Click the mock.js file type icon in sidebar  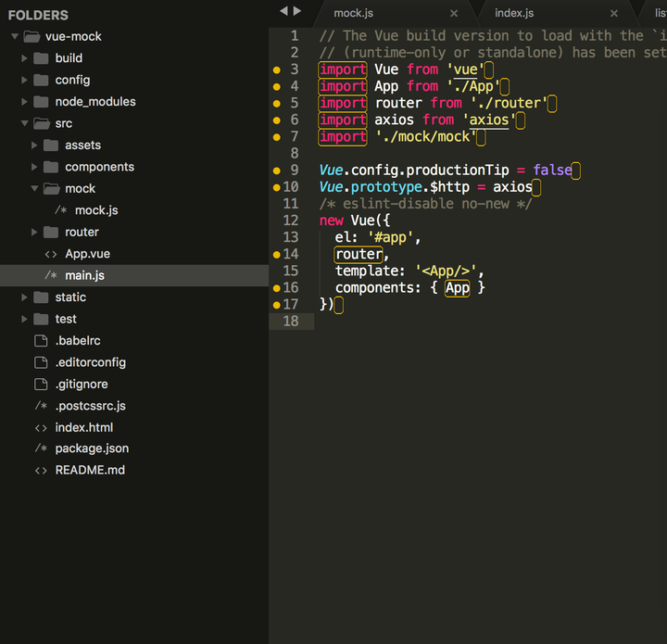click(x=61, y=209)
